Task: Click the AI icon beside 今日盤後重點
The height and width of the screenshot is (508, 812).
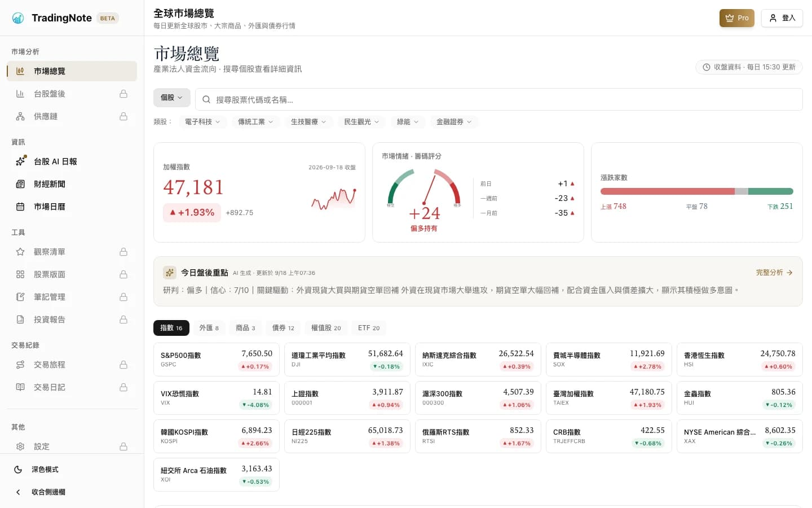Action: 169,273
